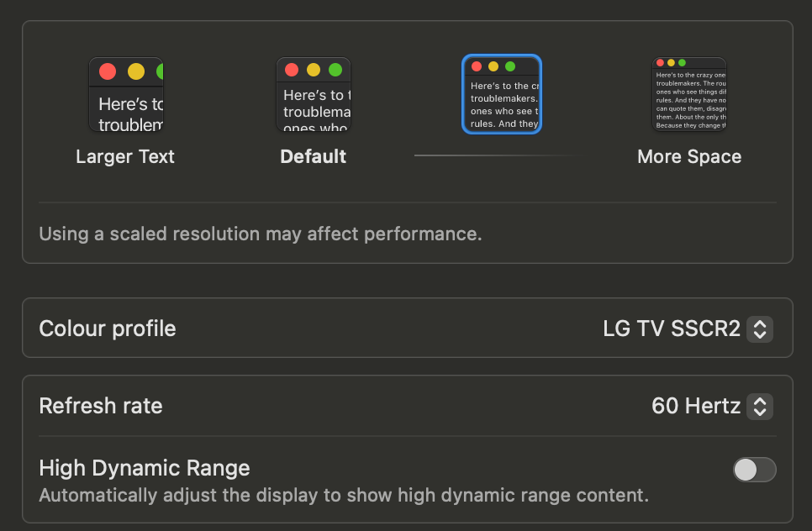Click the highlighted selected resolution thumbnail
Viewport: 812px width, 531px height.
(502, 94)
